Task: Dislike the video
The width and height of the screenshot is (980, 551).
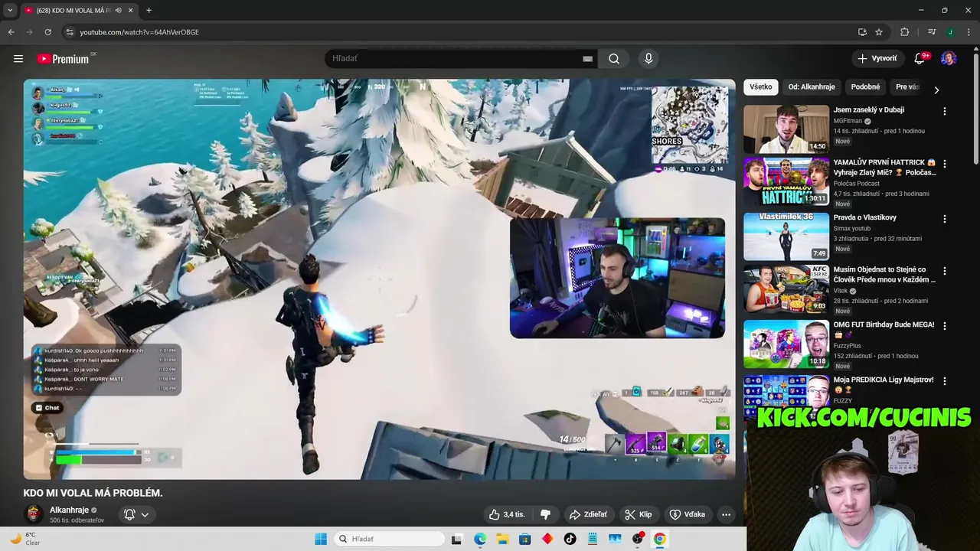Action: pos(546,514)
